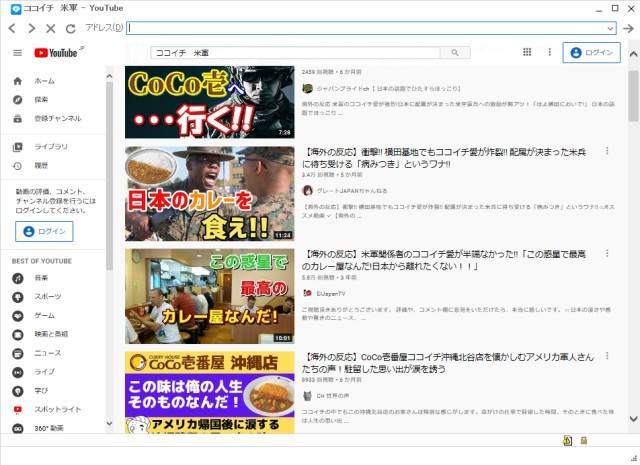Open ニュース category link

48,353
